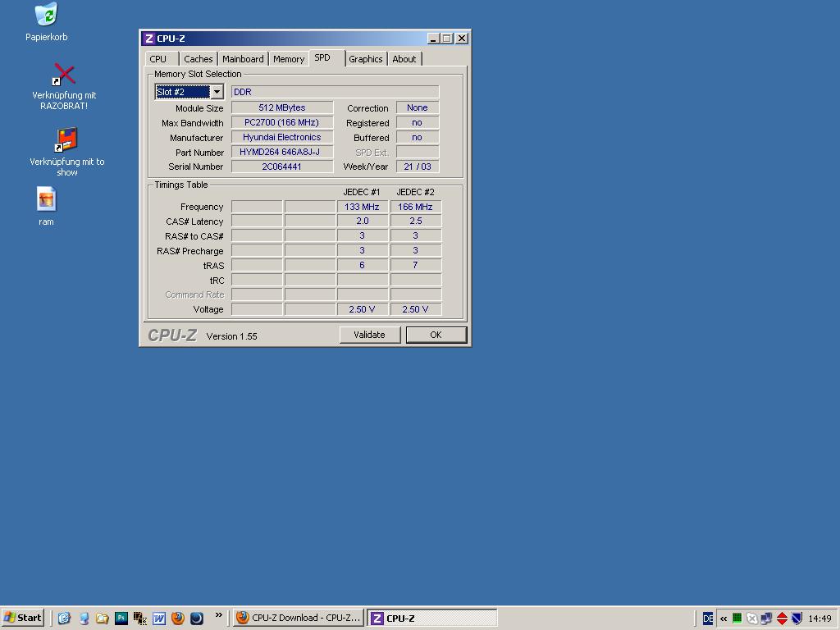
Task: Switch to the Memory tab
Action: tap(289, 59)
